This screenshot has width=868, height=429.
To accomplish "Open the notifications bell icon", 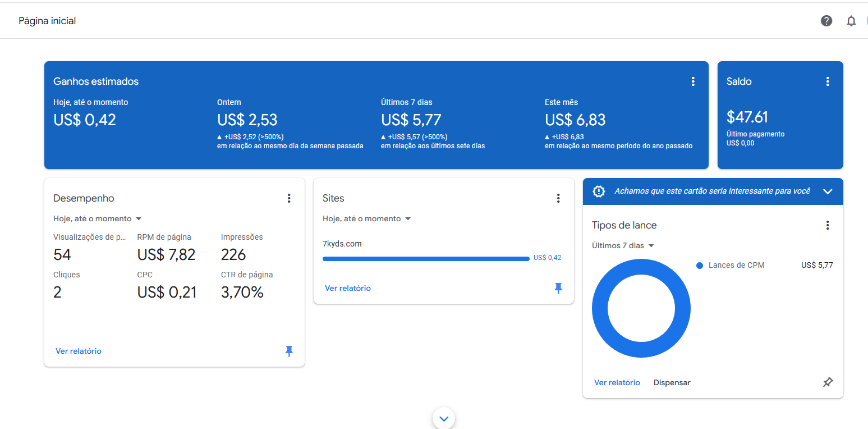I will coord(851,21).
